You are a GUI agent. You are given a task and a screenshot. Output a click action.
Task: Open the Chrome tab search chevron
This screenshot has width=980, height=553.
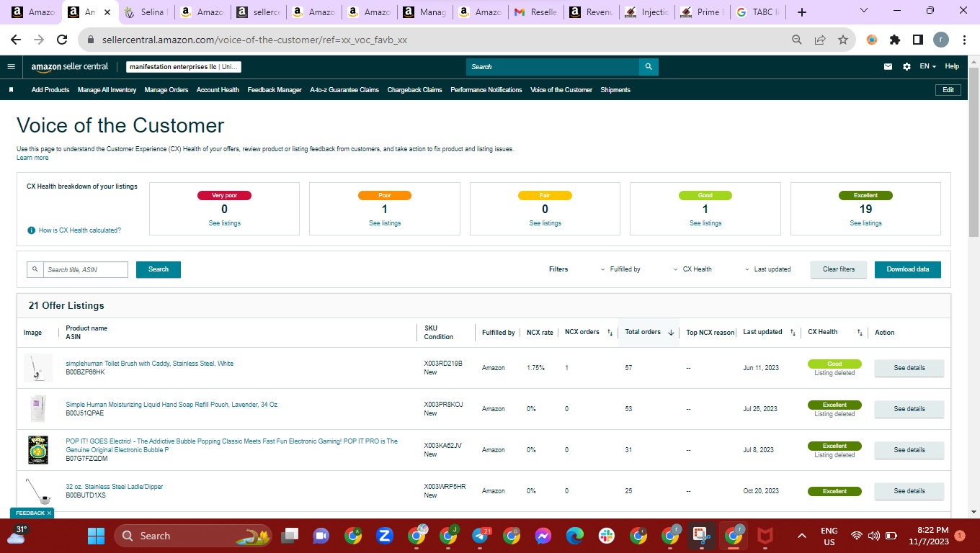pyautogui.click(x=863, y=11)
